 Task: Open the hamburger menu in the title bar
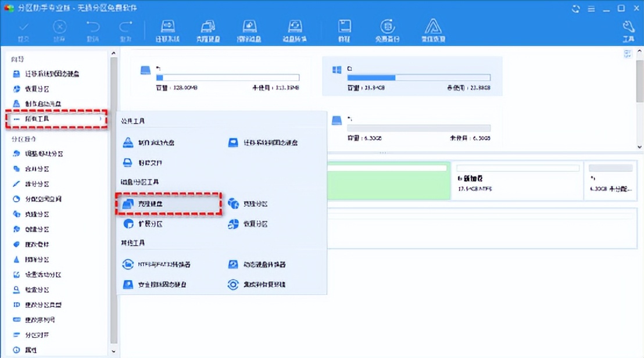[x=592, y=9]
